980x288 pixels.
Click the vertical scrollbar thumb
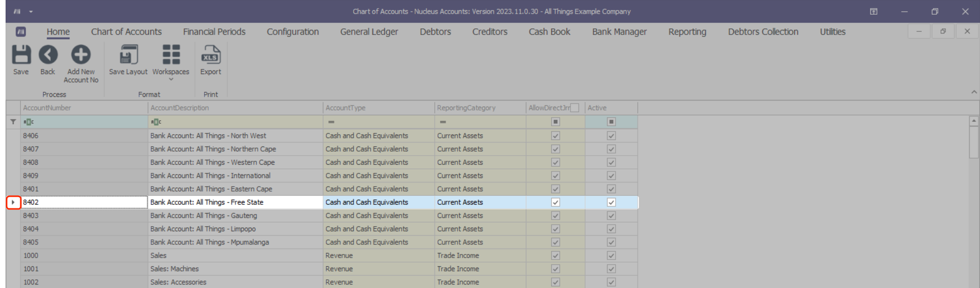(x=973, y=143)
